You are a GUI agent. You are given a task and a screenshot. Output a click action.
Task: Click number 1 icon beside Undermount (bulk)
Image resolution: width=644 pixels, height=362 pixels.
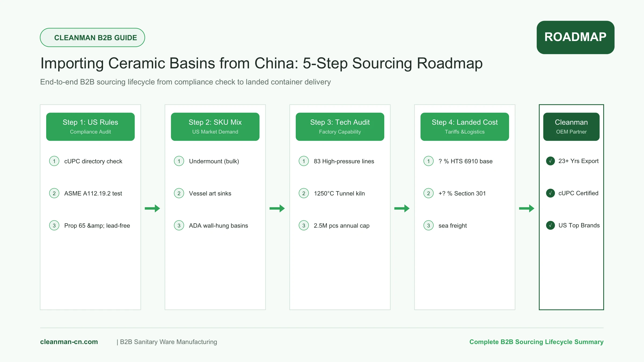[x=179, y=161]
